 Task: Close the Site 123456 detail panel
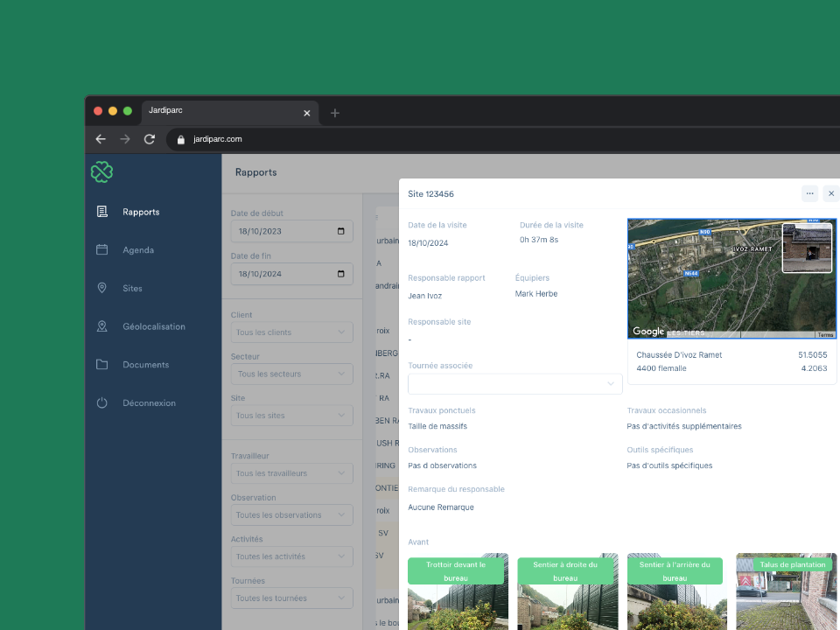(831, 193)
